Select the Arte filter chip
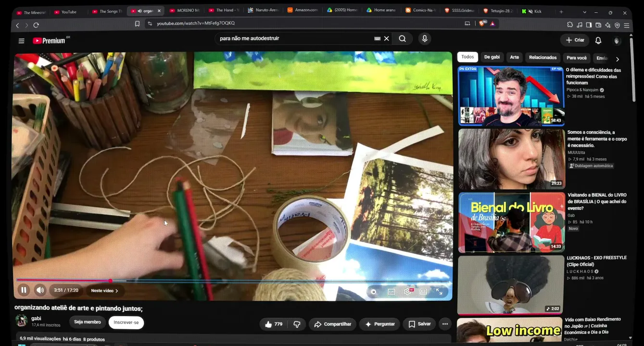Viewport: 644px width, 346px height. point(514,57)
